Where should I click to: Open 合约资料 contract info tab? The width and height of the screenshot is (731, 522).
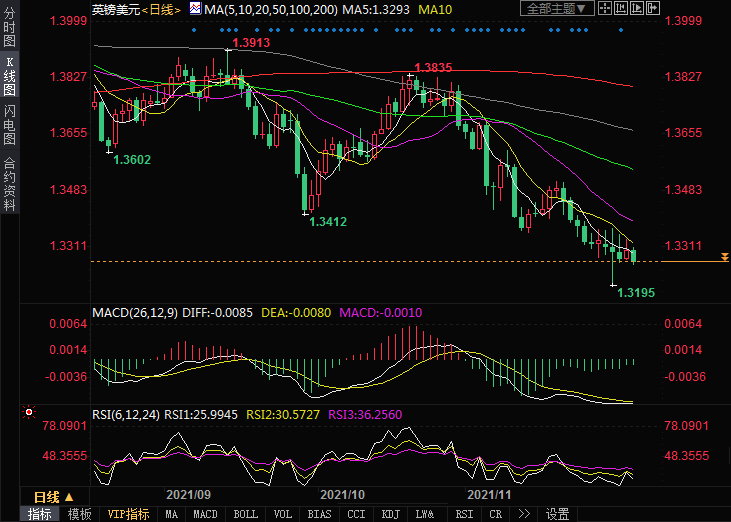9,183
